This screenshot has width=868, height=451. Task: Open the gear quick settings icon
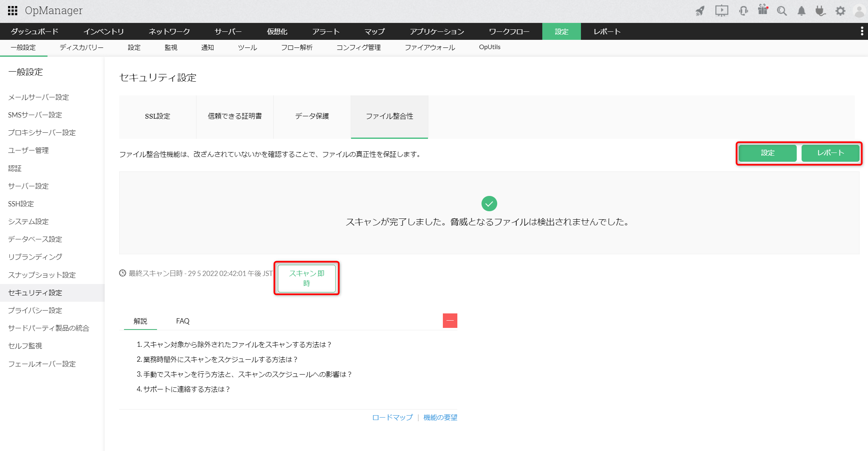coord(840,11)
